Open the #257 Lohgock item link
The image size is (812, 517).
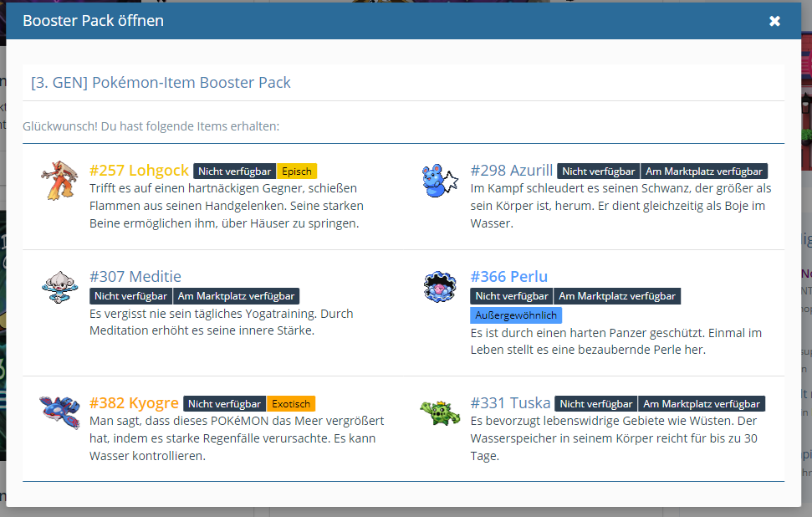click(x=139, y=171)
